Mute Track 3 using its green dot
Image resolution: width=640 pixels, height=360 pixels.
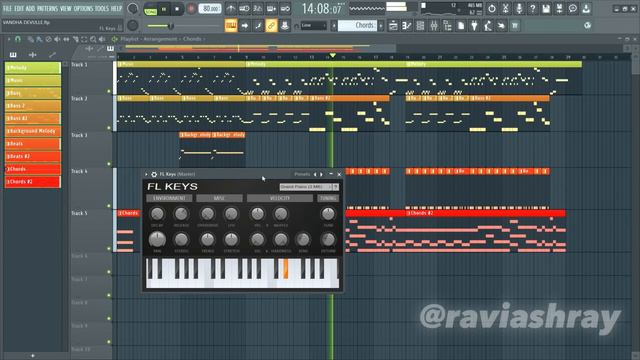(109, 164)
